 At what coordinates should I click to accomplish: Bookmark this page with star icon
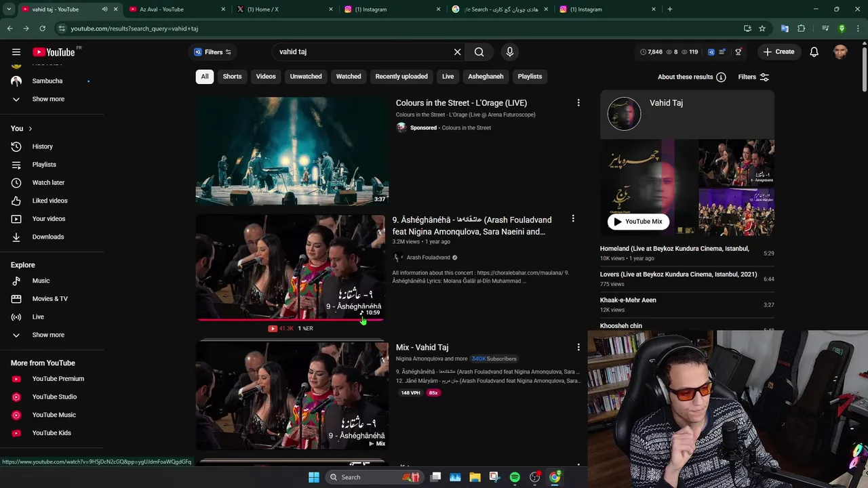(762, 28)
